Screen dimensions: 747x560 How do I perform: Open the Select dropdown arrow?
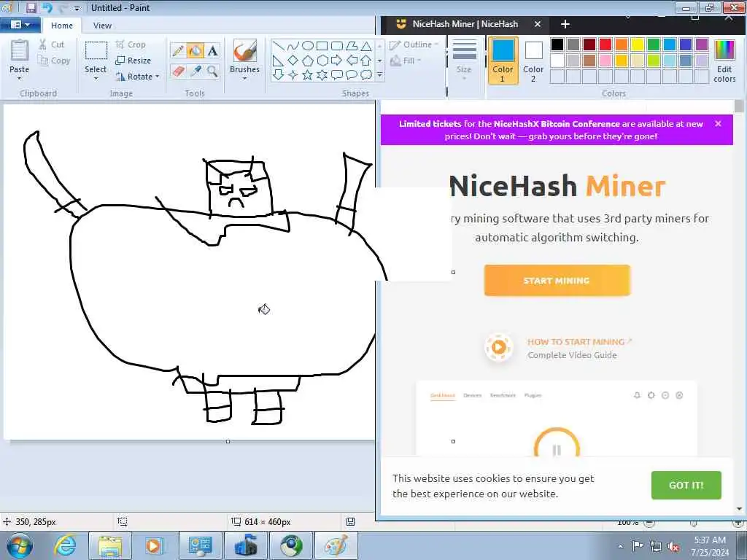(96, 78)
